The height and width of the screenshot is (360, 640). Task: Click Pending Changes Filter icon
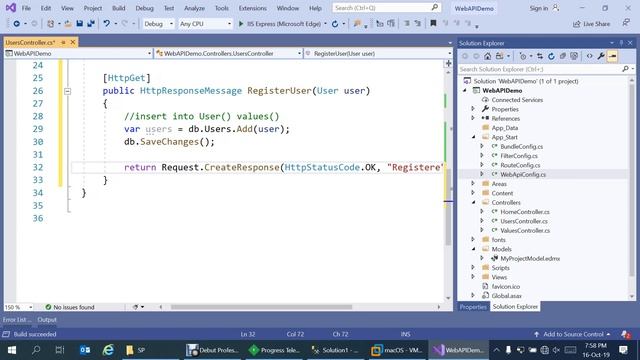[523, 56]
